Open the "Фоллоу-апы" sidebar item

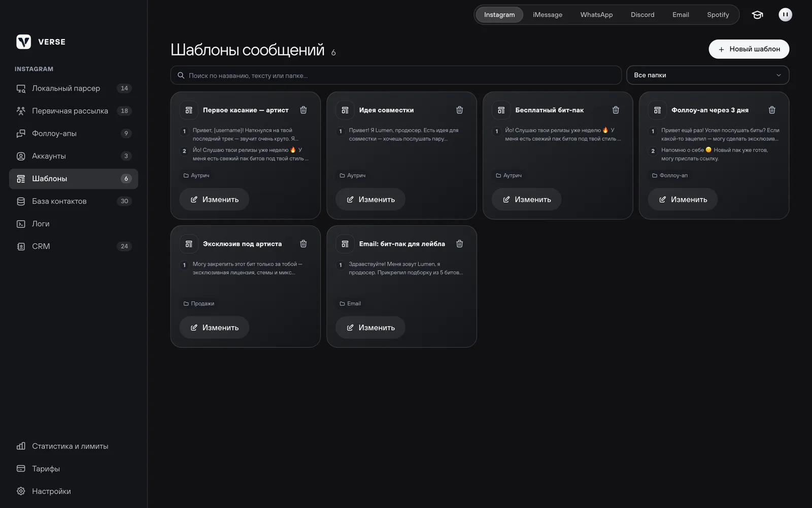pyautogui.click(x=74, y=134)
